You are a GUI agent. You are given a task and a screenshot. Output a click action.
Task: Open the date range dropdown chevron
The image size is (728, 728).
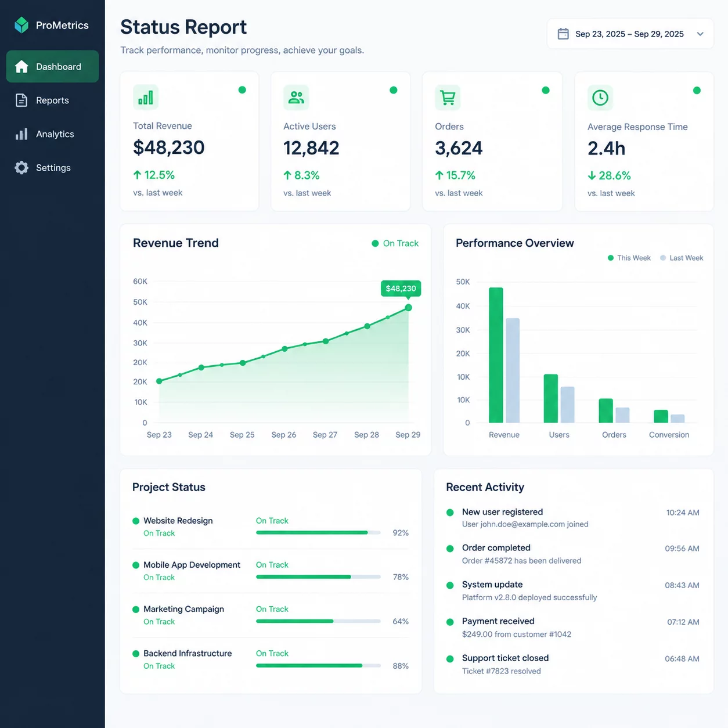(700, 34)
